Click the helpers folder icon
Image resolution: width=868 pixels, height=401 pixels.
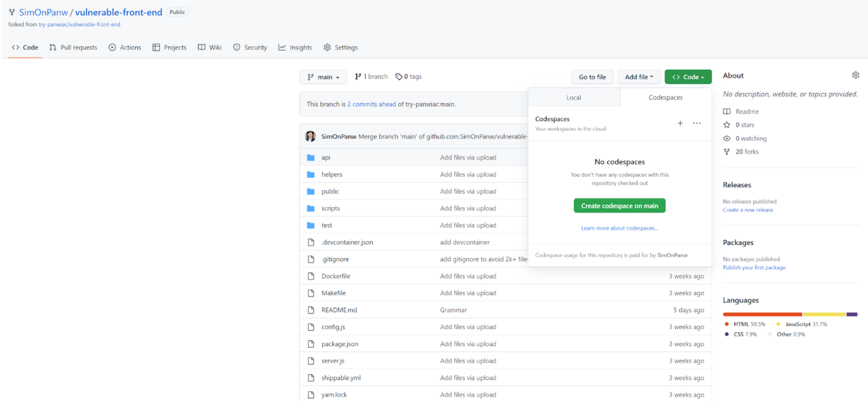point(311,175)
